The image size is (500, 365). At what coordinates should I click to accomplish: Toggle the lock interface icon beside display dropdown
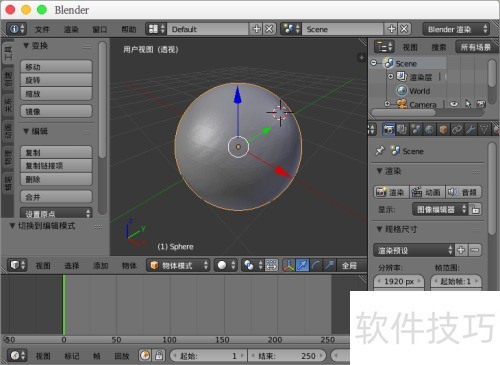475,209
